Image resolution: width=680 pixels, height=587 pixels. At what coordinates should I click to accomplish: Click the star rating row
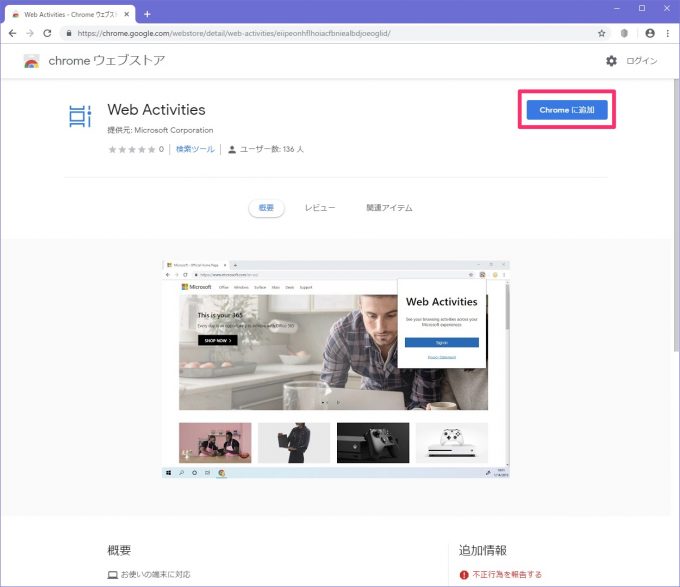[131, 150]
